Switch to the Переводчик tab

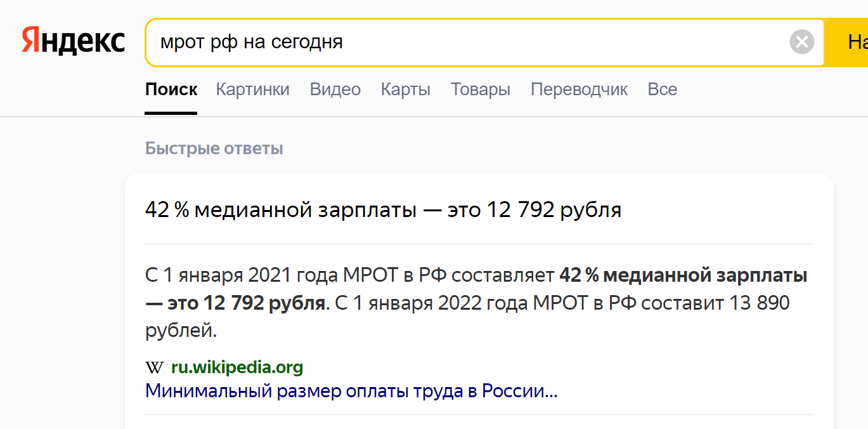(x=579, y=89)
